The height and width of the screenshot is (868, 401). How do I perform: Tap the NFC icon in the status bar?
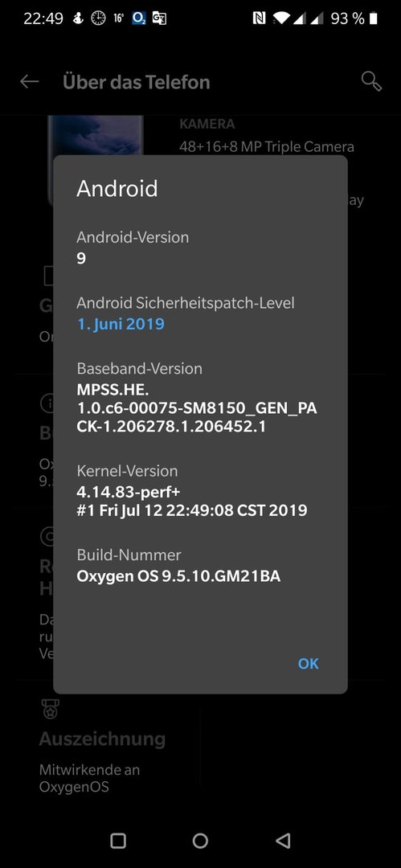point(260,18)
